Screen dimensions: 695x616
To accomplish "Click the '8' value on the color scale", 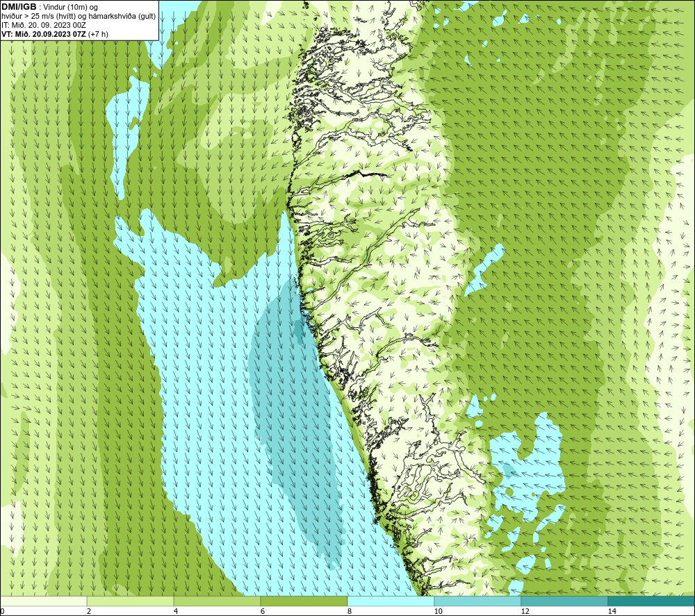I will pyautogui.click(x=350, y=611).
